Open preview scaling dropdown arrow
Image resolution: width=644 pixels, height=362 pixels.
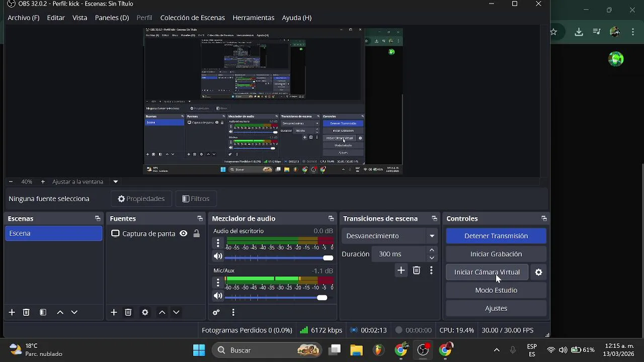click(x=116, y=182)
